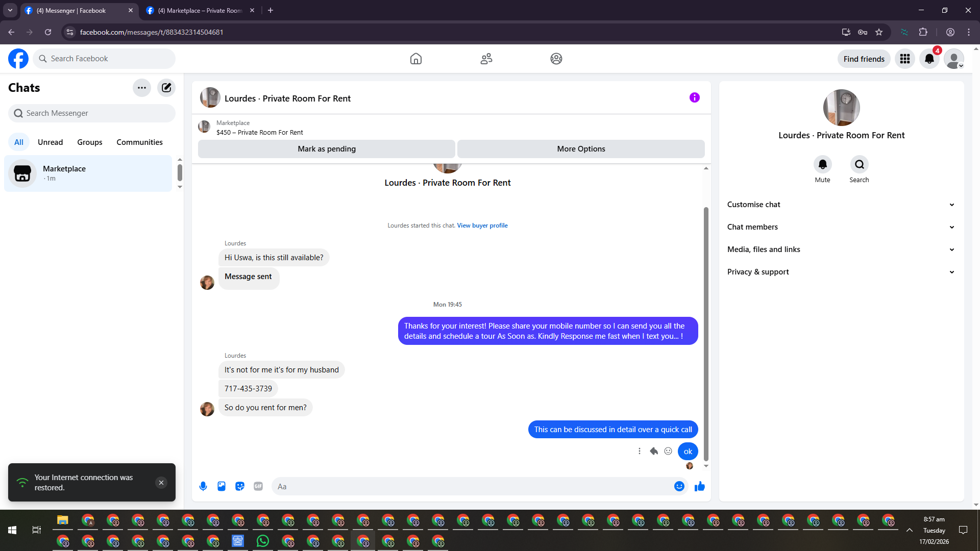
Task: Open a new browser tab
Action: (271, 10)
